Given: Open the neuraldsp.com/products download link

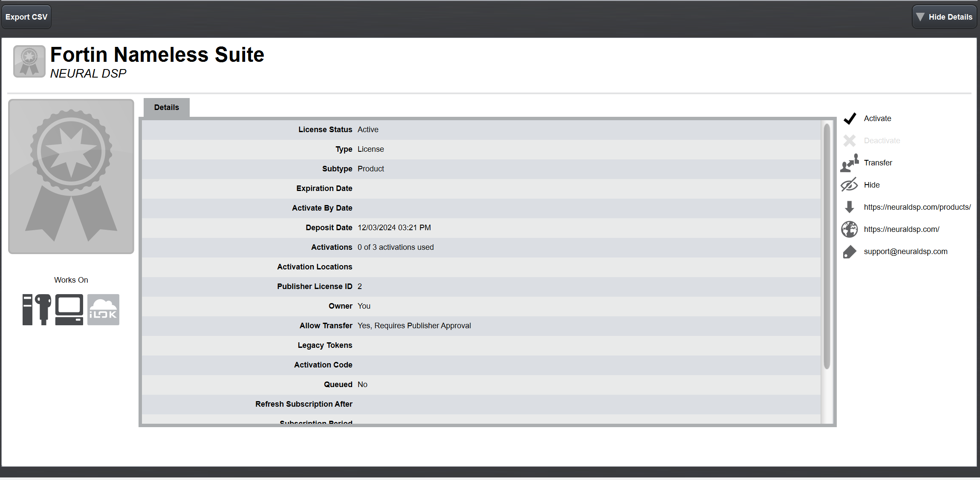Looking at the screenshot, I should point(917,207).
